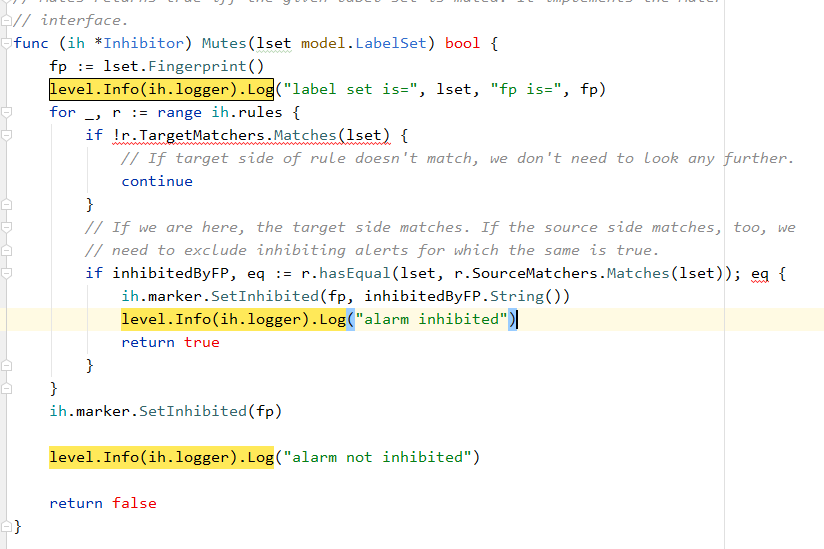This screenshot has width=824, height=549.
Task: Click the 'false' return value
Action: pyautogui.click(x=135, y=503)
